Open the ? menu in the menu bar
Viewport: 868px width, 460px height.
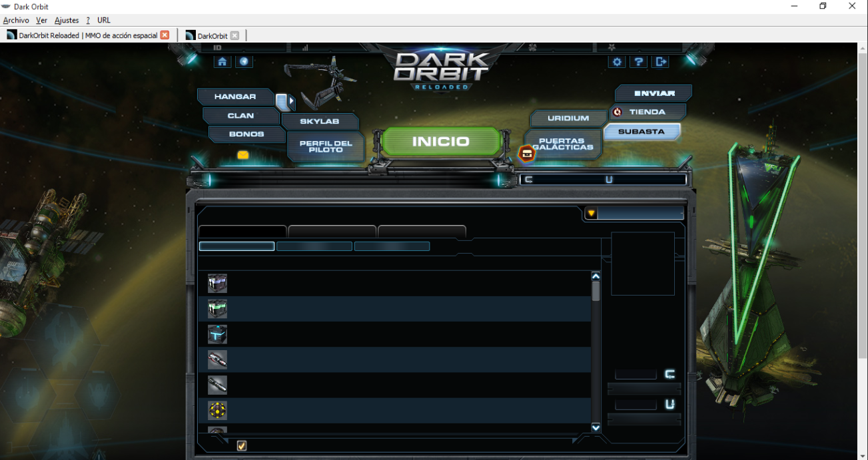(x=88, y=20)
